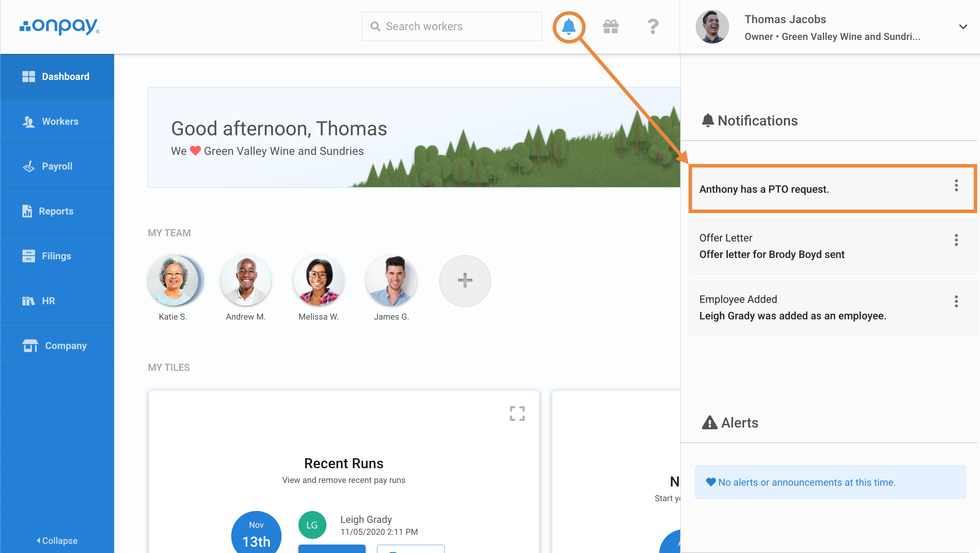The height and width of the screenshot is (553, 980).
Task: Click the Reports document chart icon
Action: click(27, 211)
